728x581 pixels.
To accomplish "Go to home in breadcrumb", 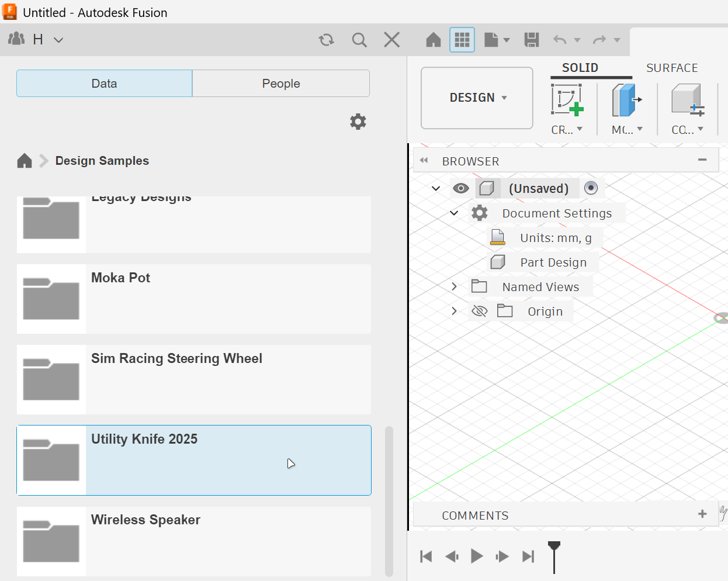I will point(25,161).
